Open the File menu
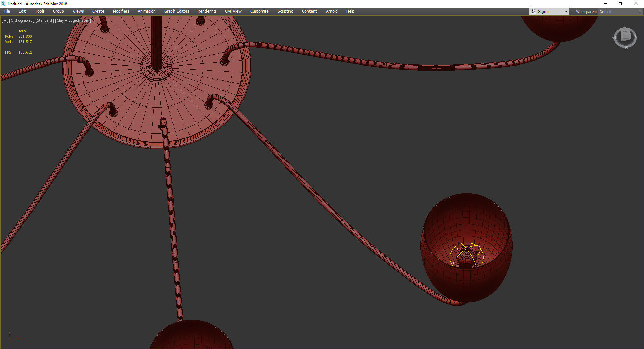This screenshot has width=644, height=349. click(x=7, y=11)
